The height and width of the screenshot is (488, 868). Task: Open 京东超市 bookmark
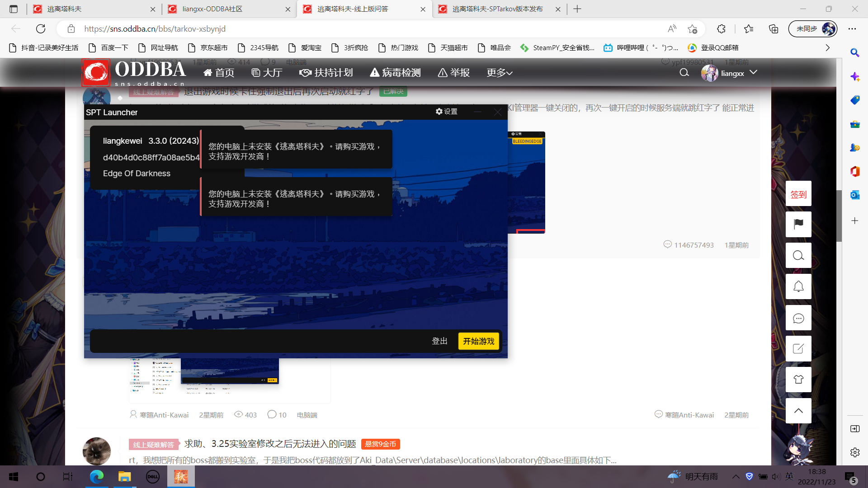pyautogui.click(x=208, y=47)
